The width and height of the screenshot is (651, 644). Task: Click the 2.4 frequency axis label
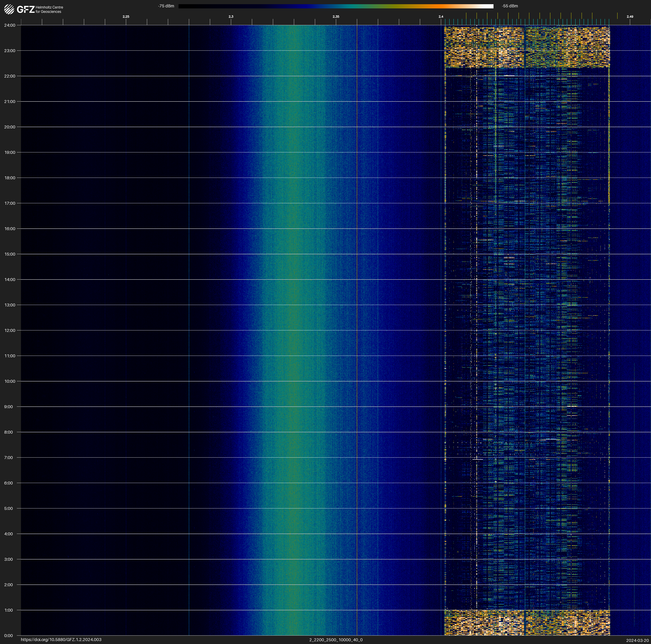[441, 17]
